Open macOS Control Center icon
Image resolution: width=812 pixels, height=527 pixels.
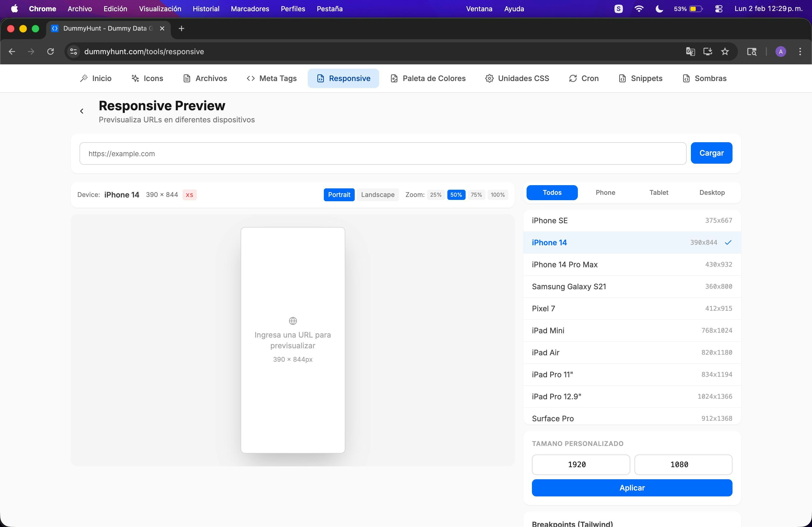tap(719, 9)
